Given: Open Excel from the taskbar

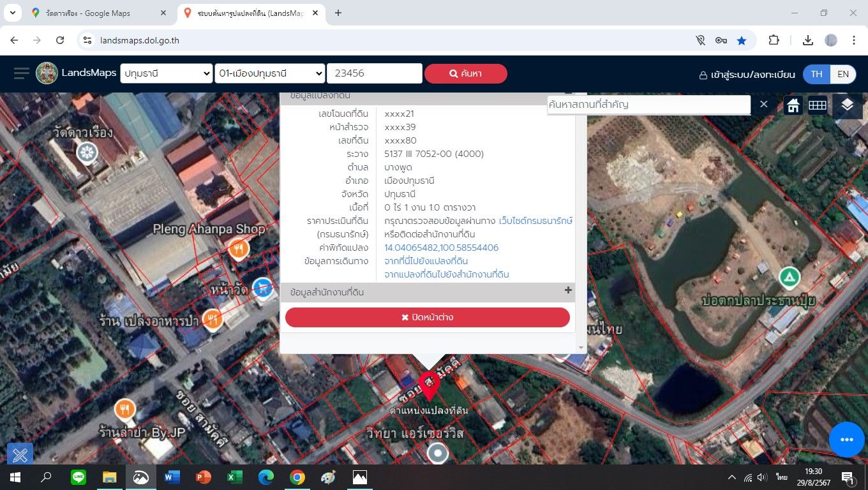Looking at the screenshot, I should [235, 477].
